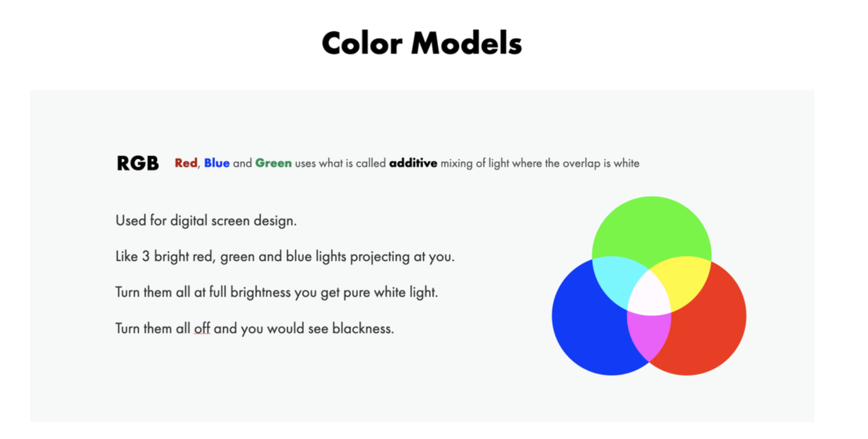Pick the cyan overlap region

(615, 280)
